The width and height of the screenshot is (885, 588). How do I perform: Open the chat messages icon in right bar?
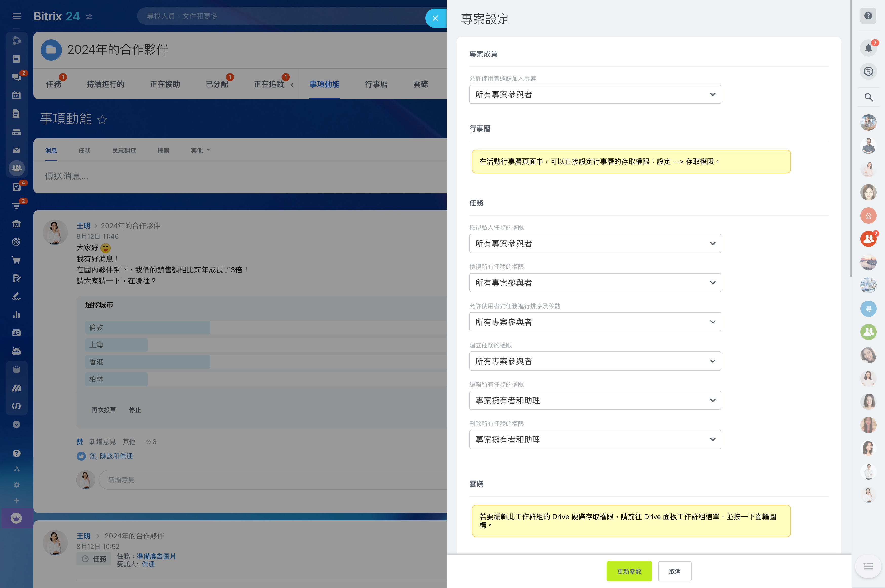tap(868, 71)
